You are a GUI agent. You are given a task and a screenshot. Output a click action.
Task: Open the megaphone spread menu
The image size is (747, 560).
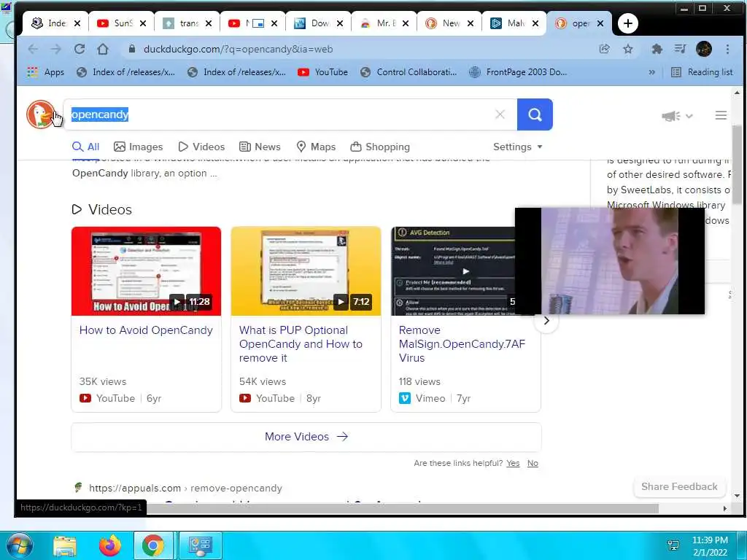point(676,116)
